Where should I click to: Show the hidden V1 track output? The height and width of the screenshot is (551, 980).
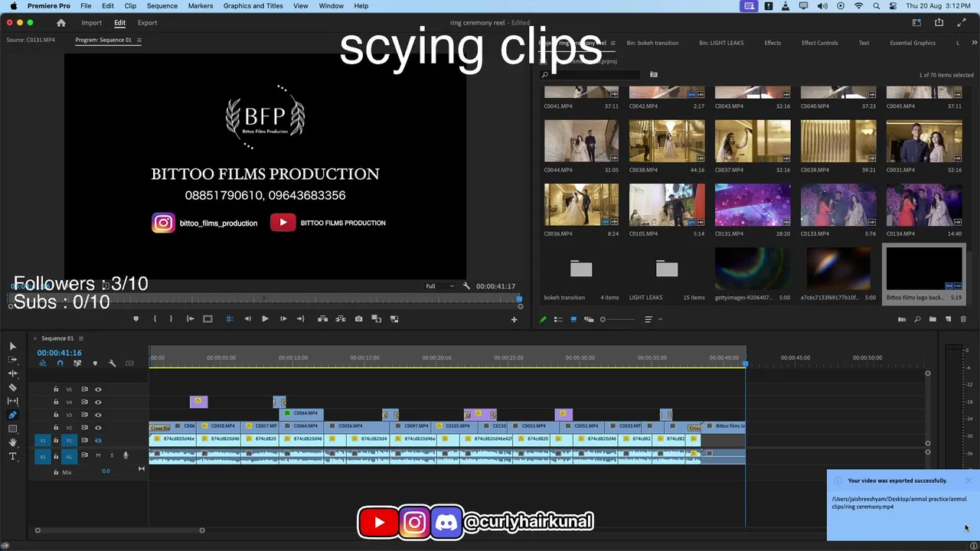[x=98, y=441]
